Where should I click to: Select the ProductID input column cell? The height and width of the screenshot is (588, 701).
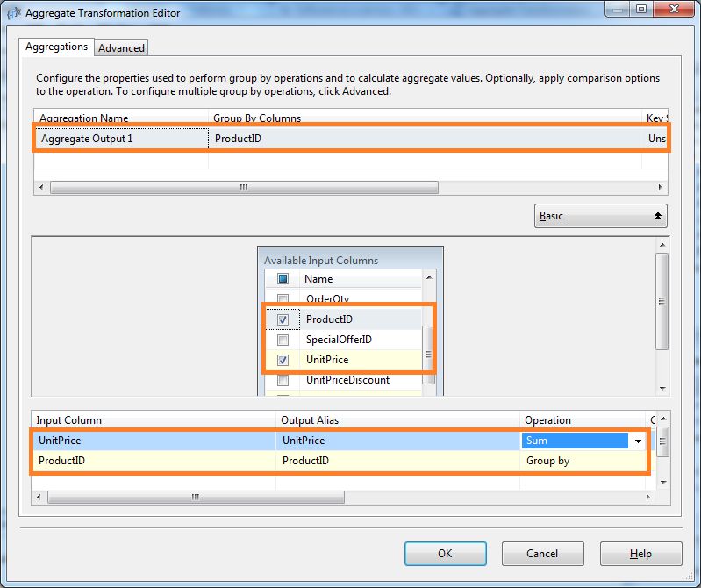(154, 461)
